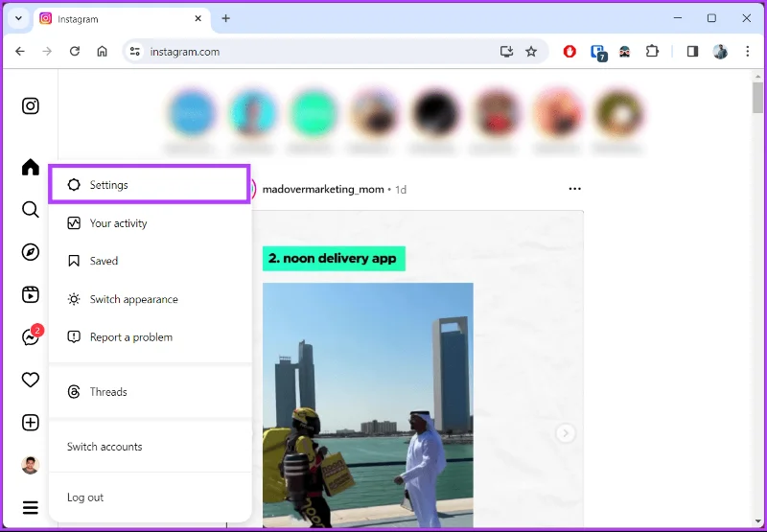Open Saved from the More menu

pos(150,261)
